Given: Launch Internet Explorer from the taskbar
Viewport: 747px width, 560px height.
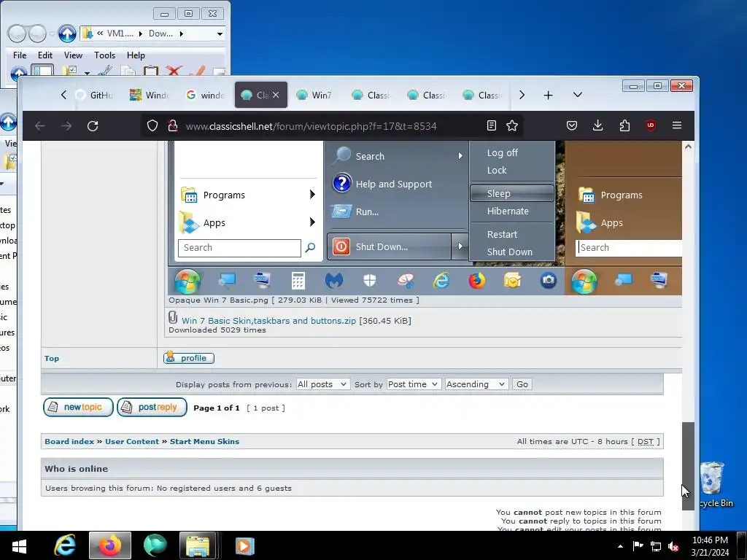Looking at the screenshot, I should click(65, 545).
